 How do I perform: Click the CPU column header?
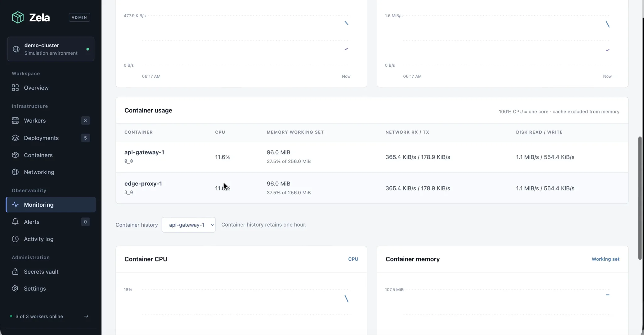click(x=220, y=132)
